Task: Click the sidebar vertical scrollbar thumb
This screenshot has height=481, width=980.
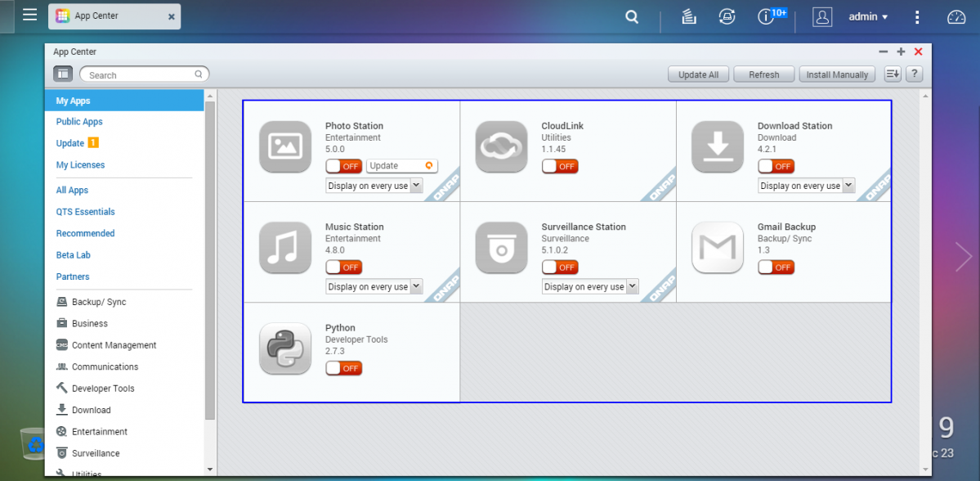Action: 210,259
